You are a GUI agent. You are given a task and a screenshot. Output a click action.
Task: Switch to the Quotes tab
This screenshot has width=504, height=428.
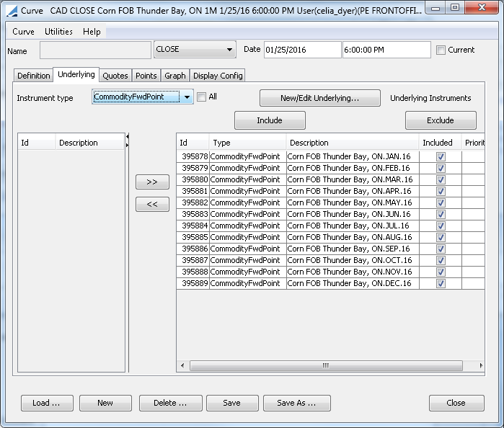[115, 76]
